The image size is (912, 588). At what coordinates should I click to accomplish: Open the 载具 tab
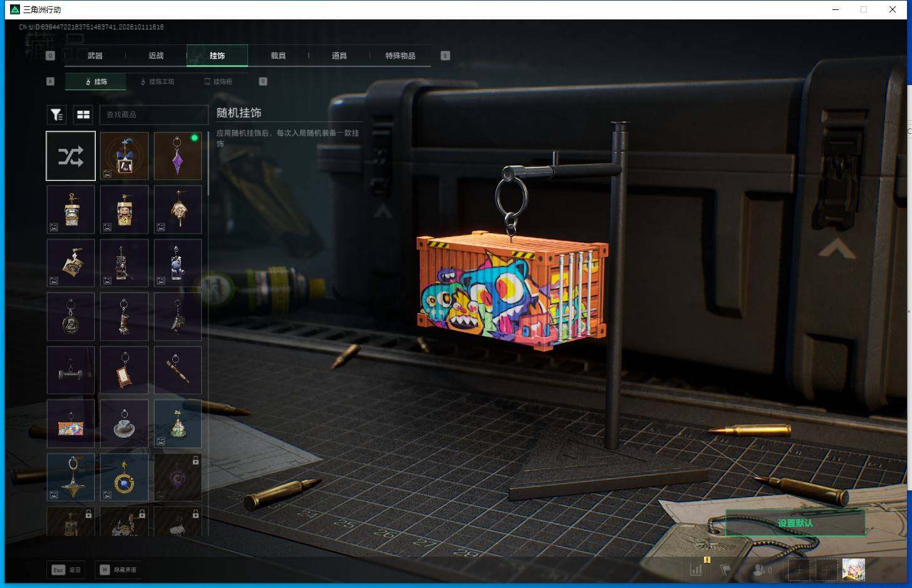click(x=278, y=56)
